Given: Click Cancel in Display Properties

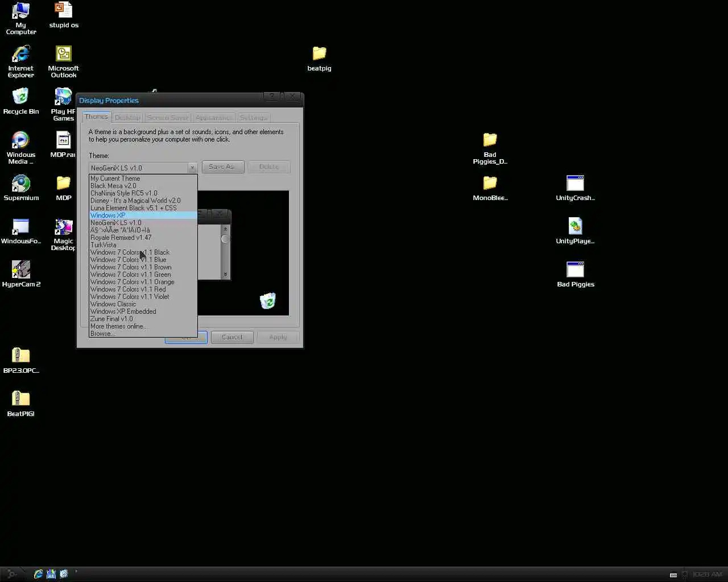Looking at the screenshot, I should point(232,337).
